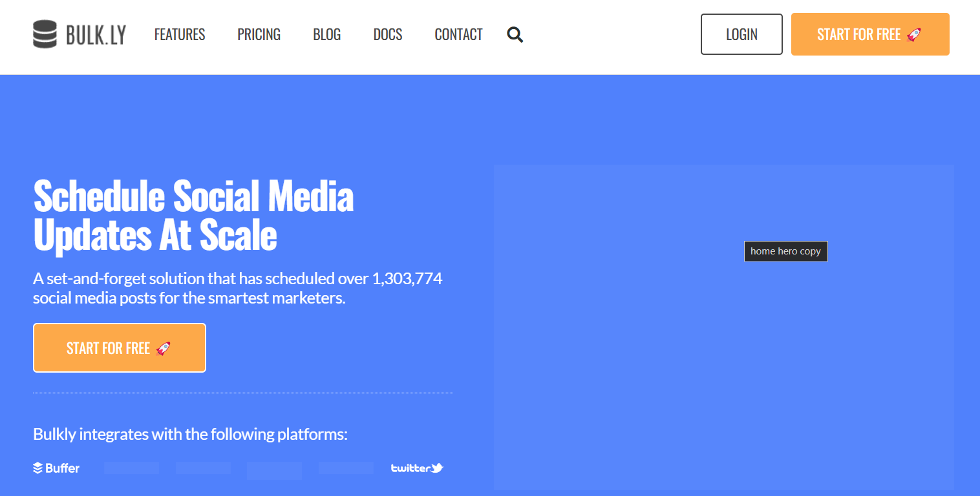Visit the Blog from the navigation
980x496 pixels.
click(327, 34)
